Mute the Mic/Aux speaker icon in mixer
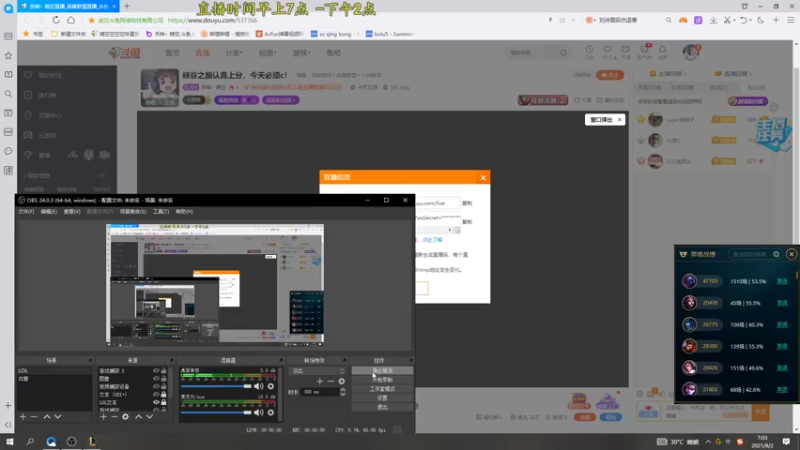The width and height of the screenshot is (800, 450). 259,412
